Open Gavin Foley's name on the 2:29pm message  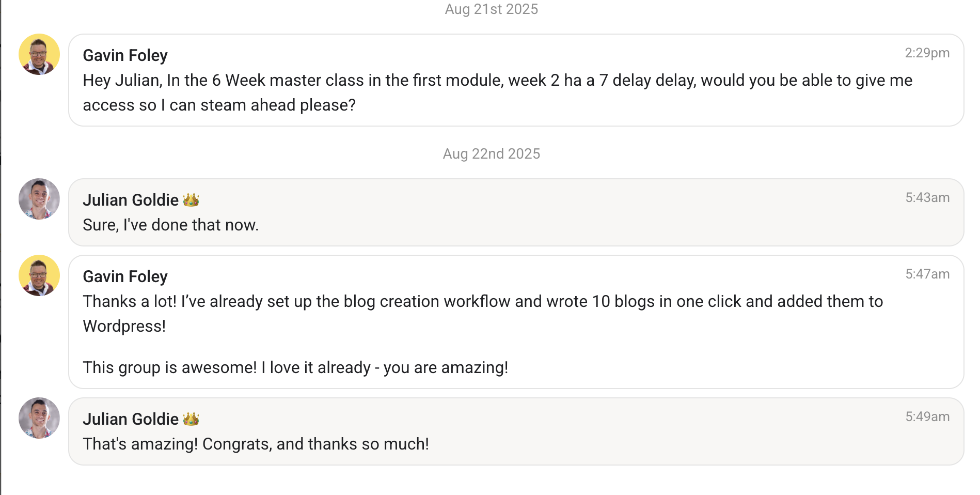pyautogui.click(x=125, y=55)
